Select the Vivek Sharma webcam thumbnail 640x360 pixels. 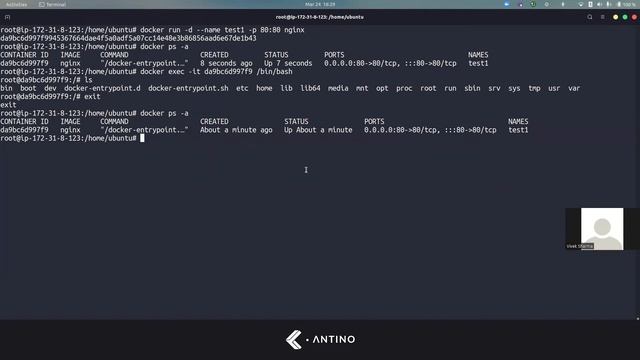[602, 229]
